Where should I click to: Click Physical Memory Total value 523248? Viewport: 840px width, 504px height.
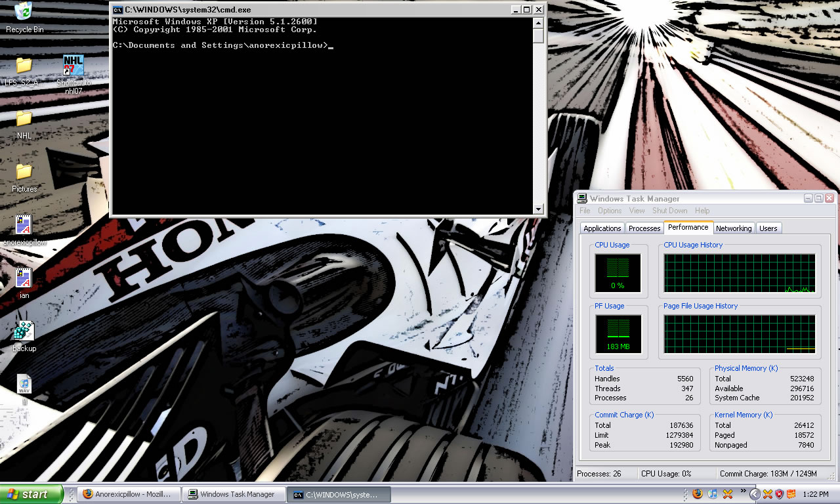coord(801,379)
